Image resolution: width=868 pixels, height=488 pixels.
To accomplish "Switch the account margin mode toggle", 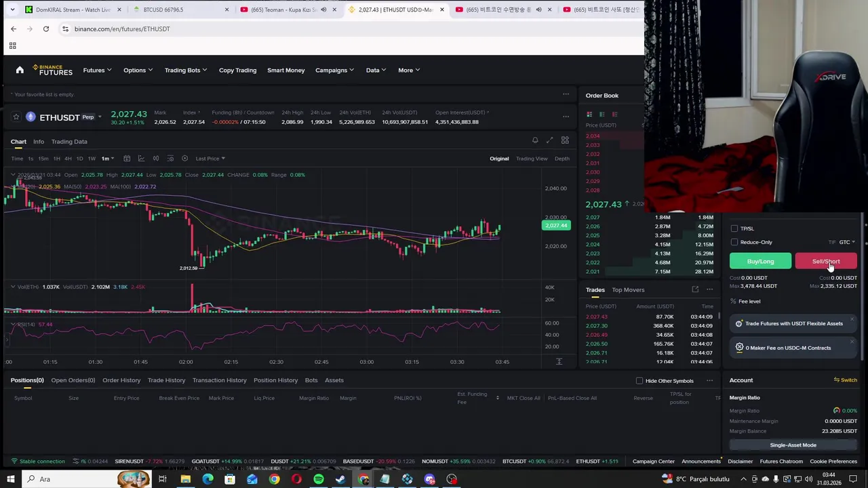I will 846,380.
